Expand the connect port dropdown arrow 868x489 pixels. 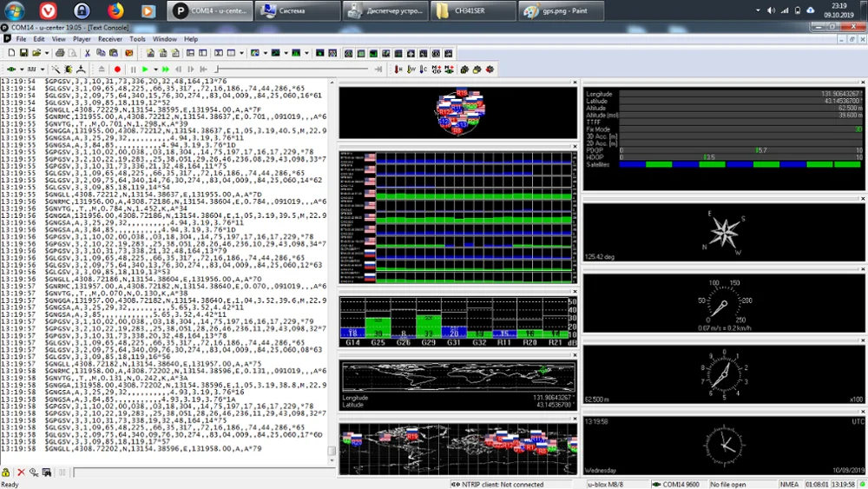click(x=22, y=69)
